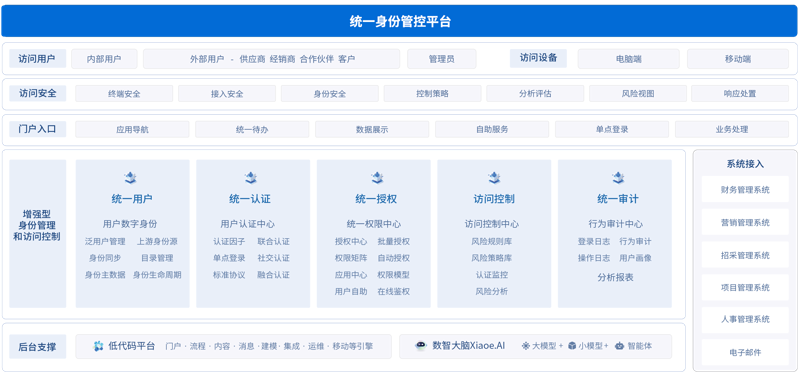Select the 移动端 device box

coord(738,59)
